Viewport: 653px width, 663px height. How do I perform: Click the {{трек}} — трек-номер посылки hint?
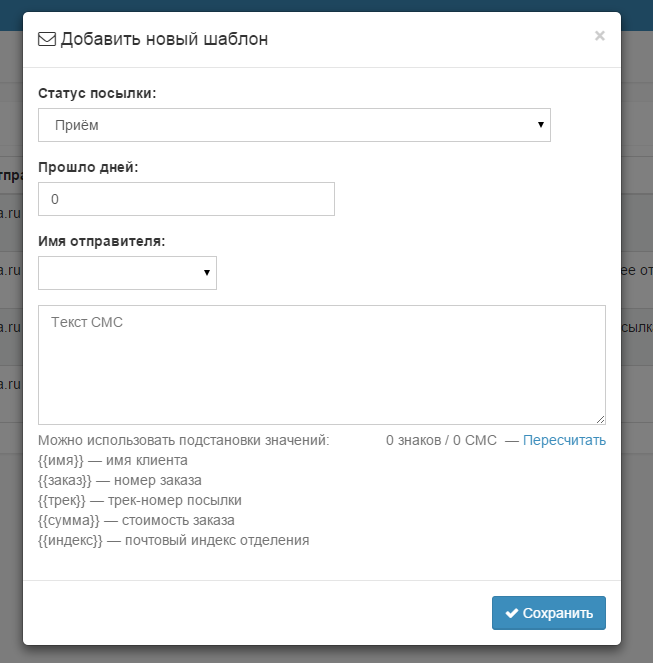pos(140,500)
